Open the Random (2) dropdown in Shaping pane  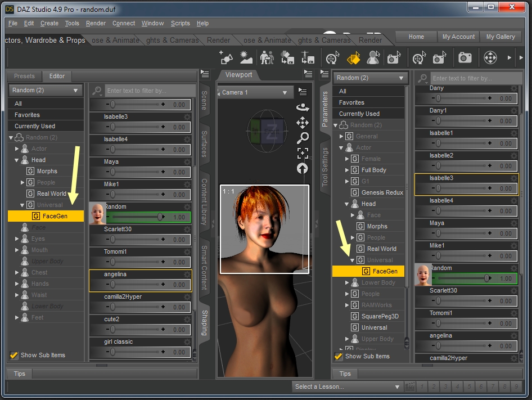46,91
